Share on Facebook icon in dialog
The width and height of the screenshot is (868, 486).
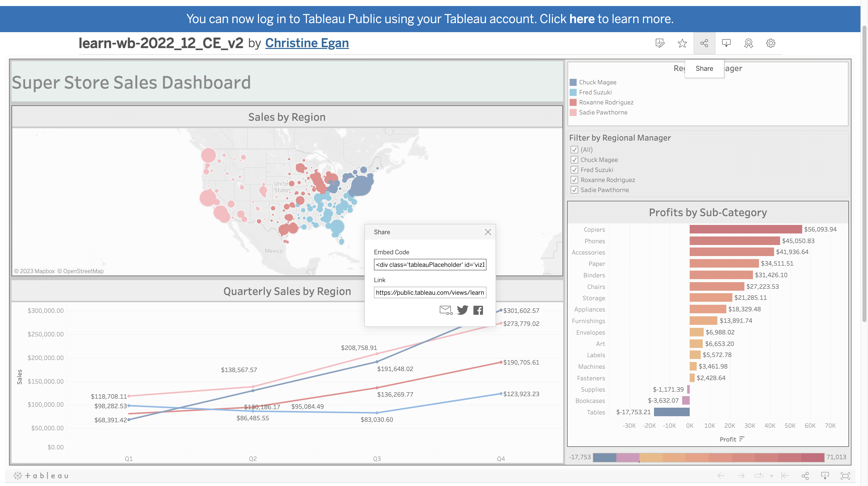click(x=478, y=310)
